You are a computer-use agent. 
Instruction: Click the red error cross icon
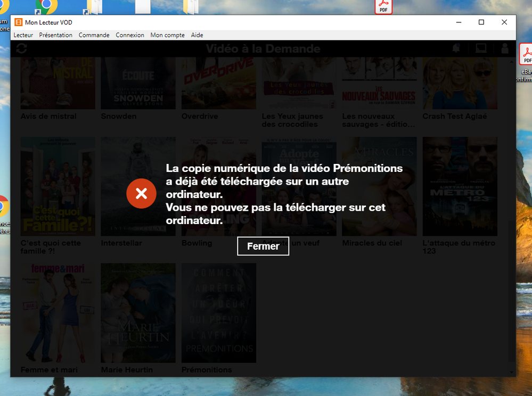141,194
